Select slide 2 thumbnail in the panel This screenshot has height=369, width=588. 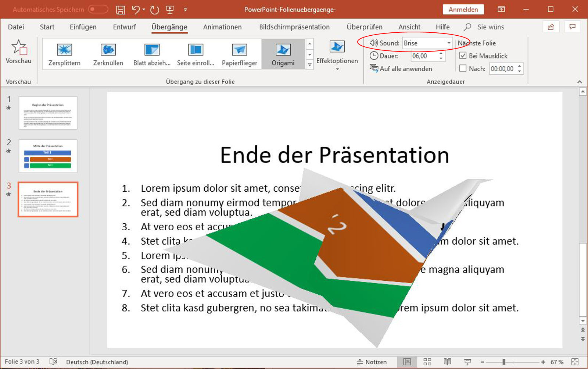[x=48, y=156]
